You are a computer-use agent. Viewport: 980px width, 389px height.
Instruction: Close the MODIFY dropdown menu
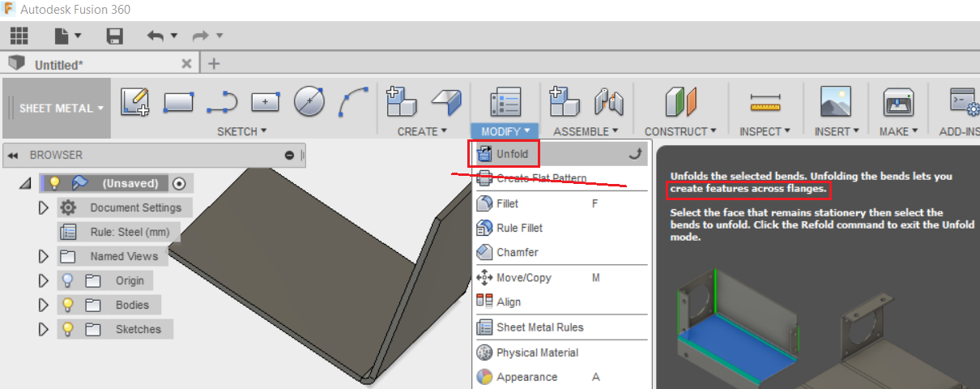click(505, 131)
